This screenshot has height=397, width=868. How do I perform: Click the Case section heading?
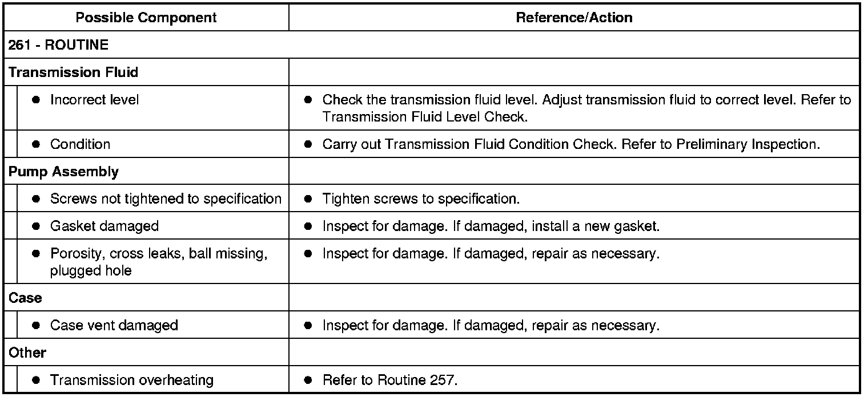(25, 298)
